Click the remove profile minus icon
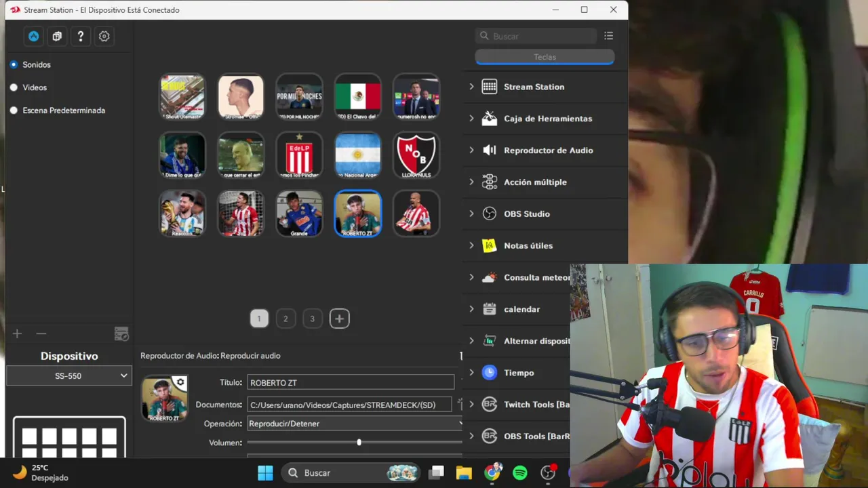868x488 pixels. point(41,333)
